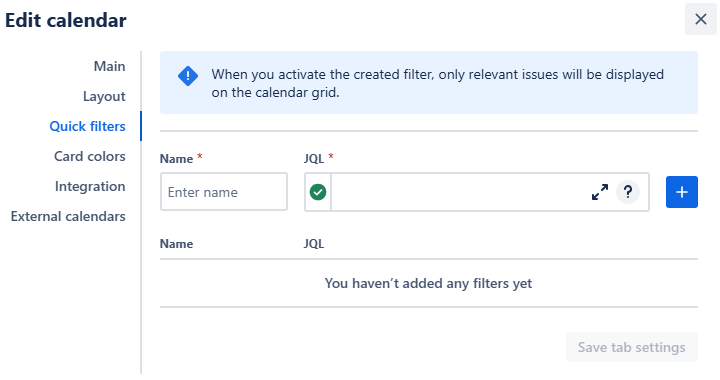The width and height of the screenshot is (720, 380).
Task: Add the filter with the plus button
Action: [681, 192]
